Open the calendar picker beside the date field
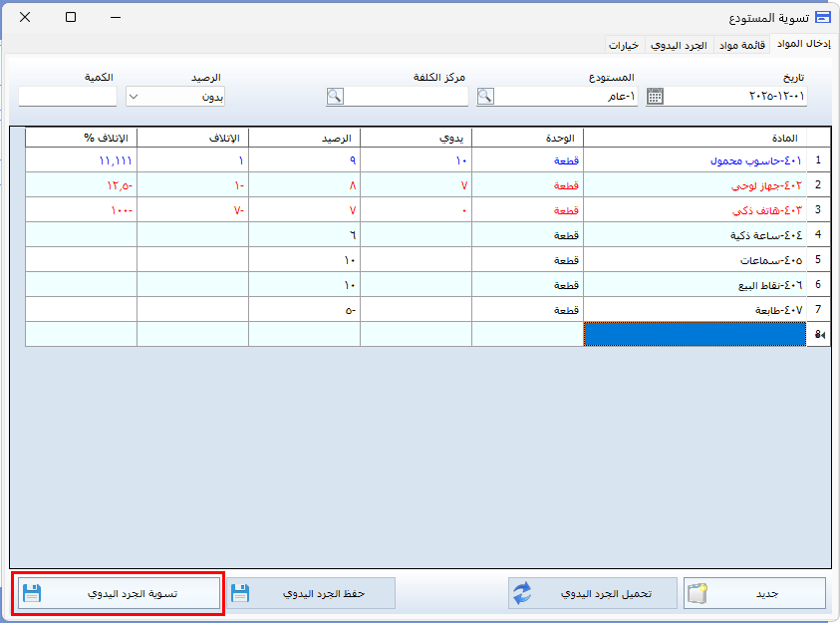The height and width of the screenshot is (623, 840). 655,97
